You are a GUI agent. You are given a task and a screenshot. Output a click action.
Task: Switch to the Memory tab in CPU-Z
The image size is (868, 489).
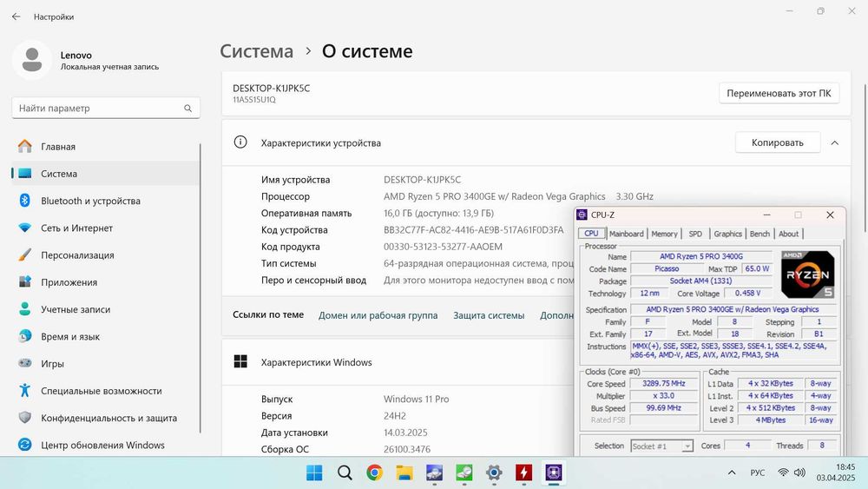tap(664, 234)
